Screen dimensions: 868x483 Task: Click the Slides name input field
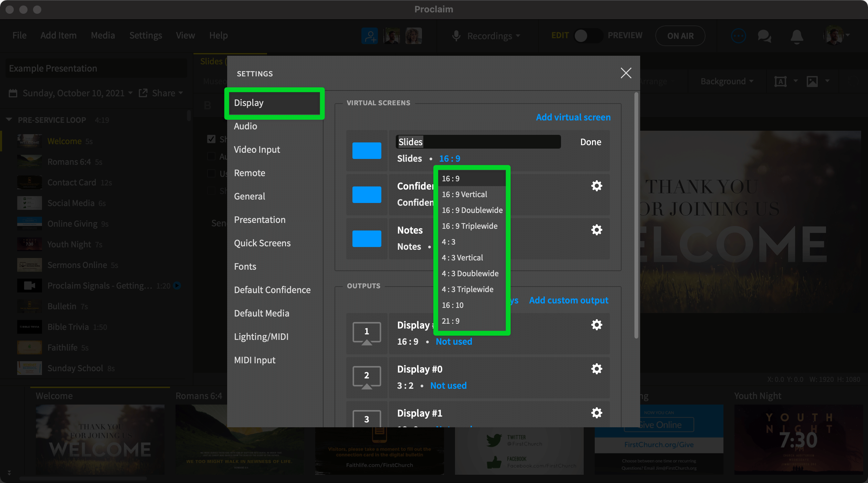coord(478,142)
